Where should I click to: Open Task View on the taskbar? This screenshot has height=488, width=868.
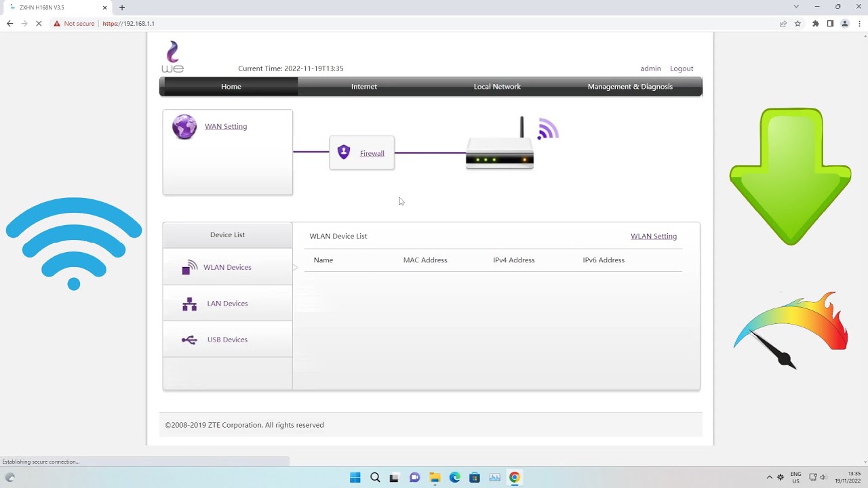(394, 477)
